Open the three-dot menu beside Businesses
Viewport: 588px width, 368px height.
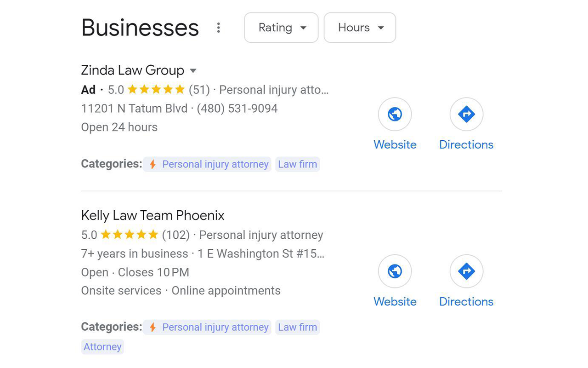pyautogui.click(x=219, y=28)
